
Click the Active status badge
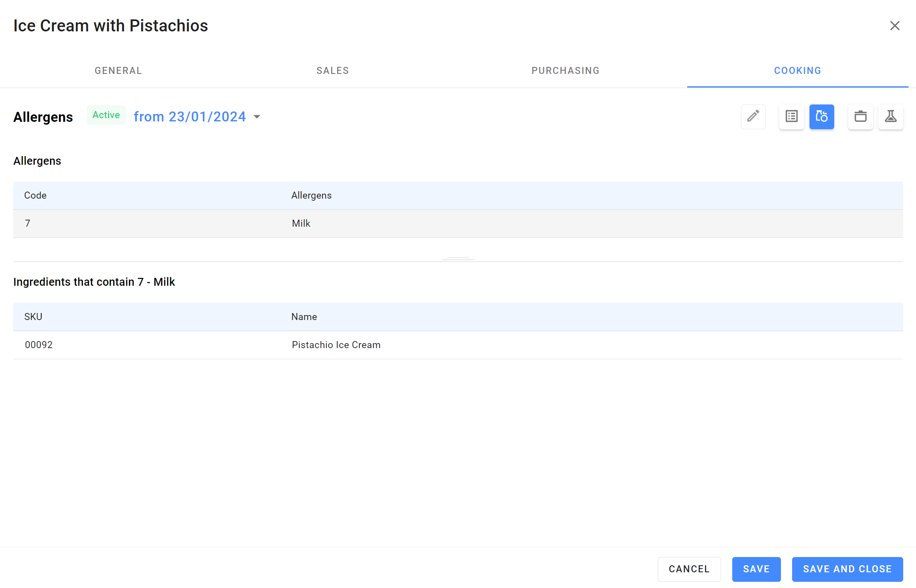(x=106, y=115)
